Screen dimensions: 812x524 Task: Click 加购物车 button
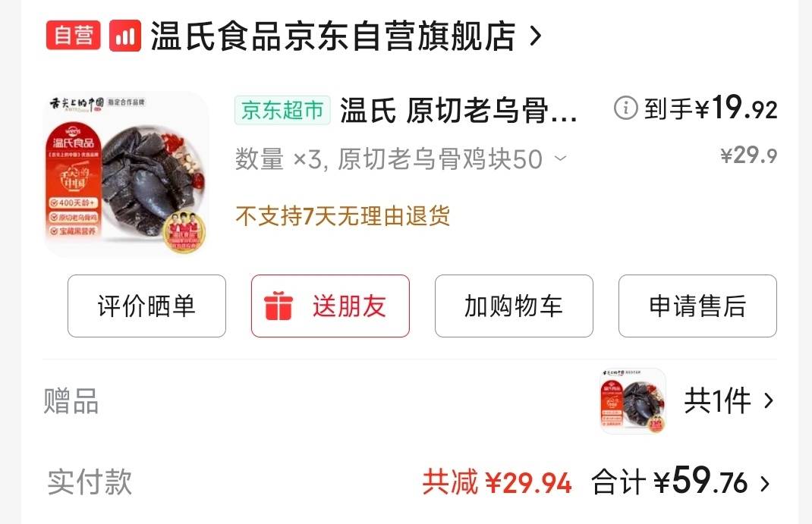point(514,306)
